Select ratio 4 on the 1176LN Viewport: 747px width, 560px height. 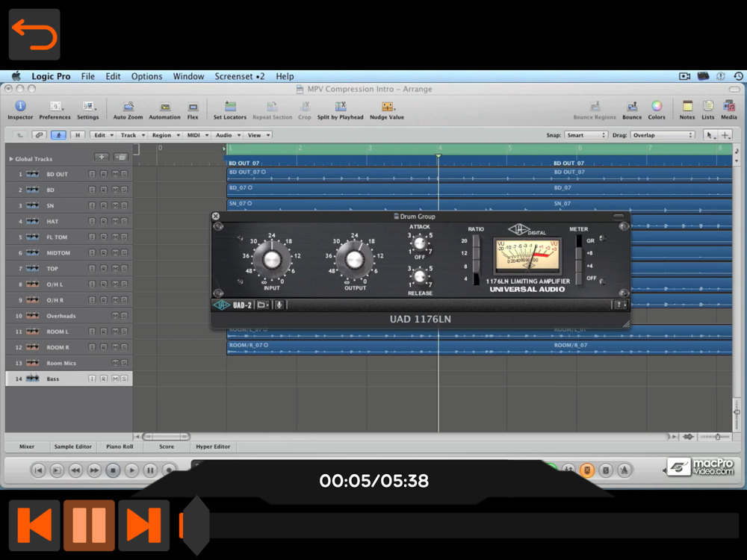tap(476, 279)
